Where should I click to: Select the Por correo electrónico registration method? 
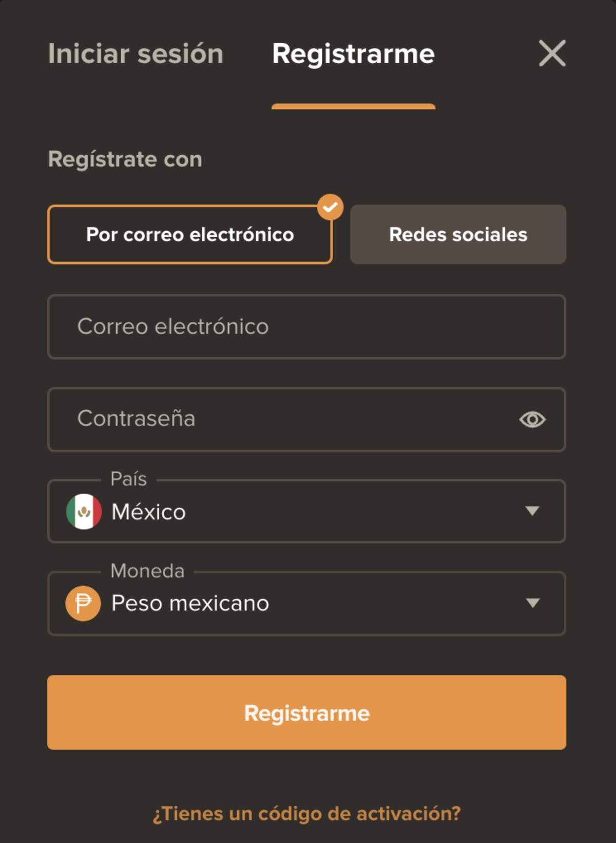[190, 235]
